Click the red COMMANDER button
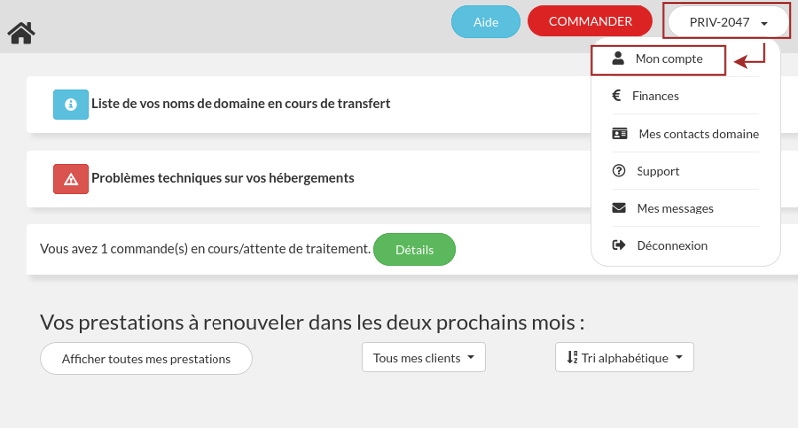This screenshot has width=800, height=429. coord(590,21)
